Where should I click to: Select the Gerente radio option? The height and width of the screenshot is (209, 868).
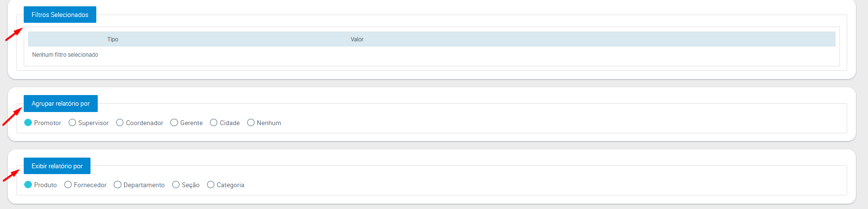click(174, 123)
